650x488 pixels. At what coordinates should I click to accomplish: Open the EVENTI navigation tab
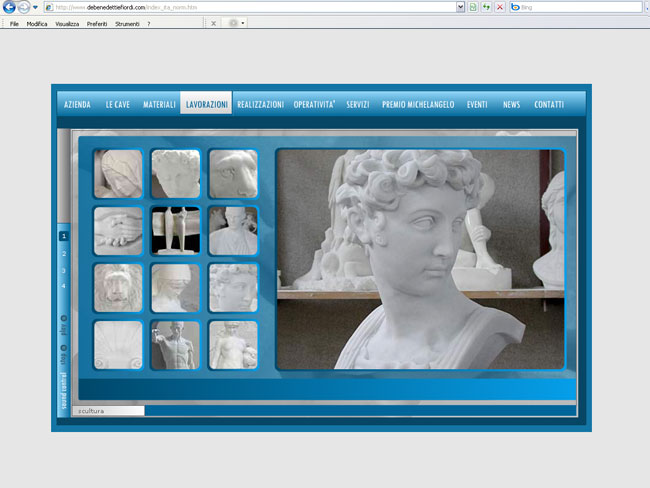(x=477, y=104)
